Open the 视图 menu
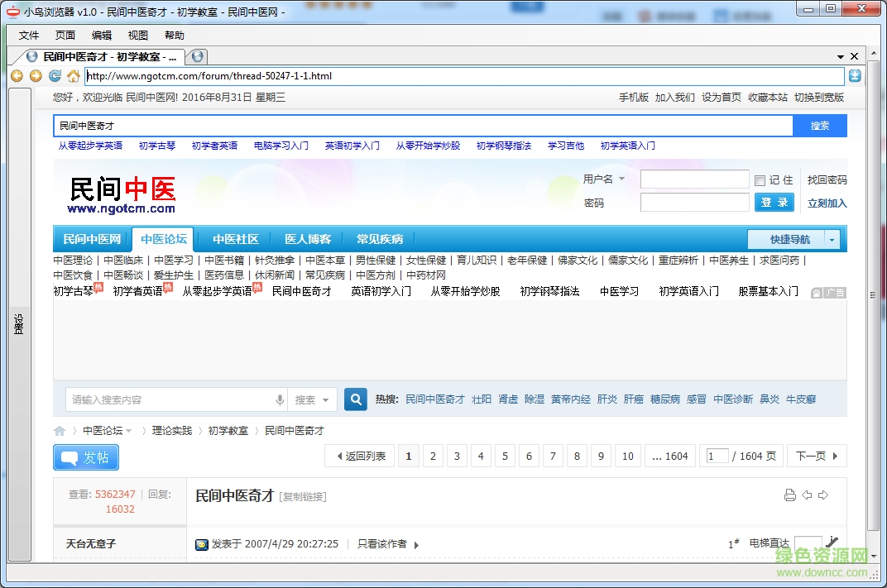This screenshot has width=887, height=588. 137,35
